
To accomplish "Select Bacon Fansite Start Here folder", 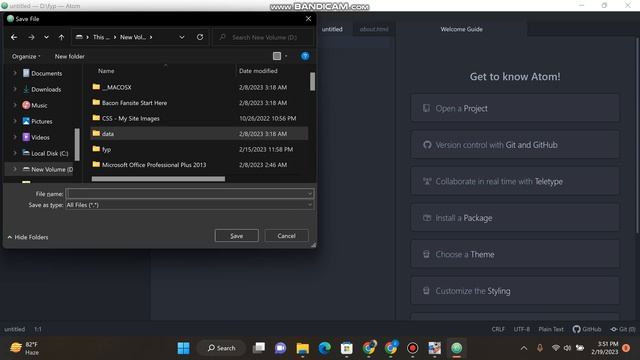I will click(199, 102).
